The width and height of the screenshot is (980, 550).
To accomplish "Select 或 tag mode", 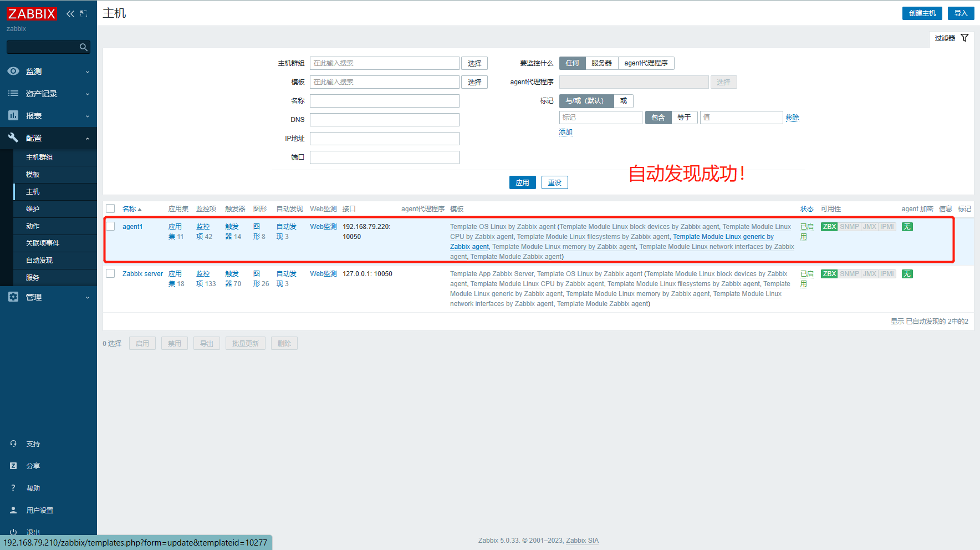I will click(x=624, y=101).
